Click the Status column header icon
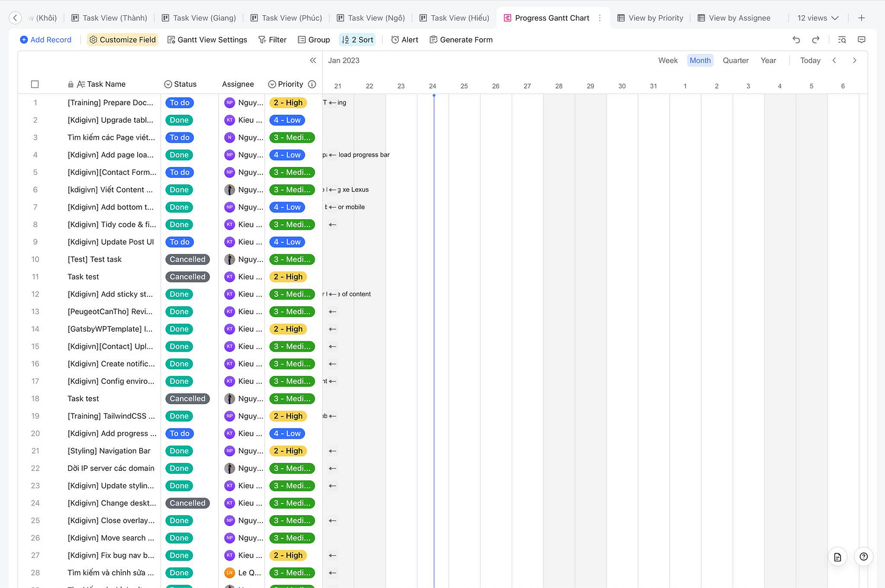This screenshot has height=588, width=885. [x=168, y=84]
